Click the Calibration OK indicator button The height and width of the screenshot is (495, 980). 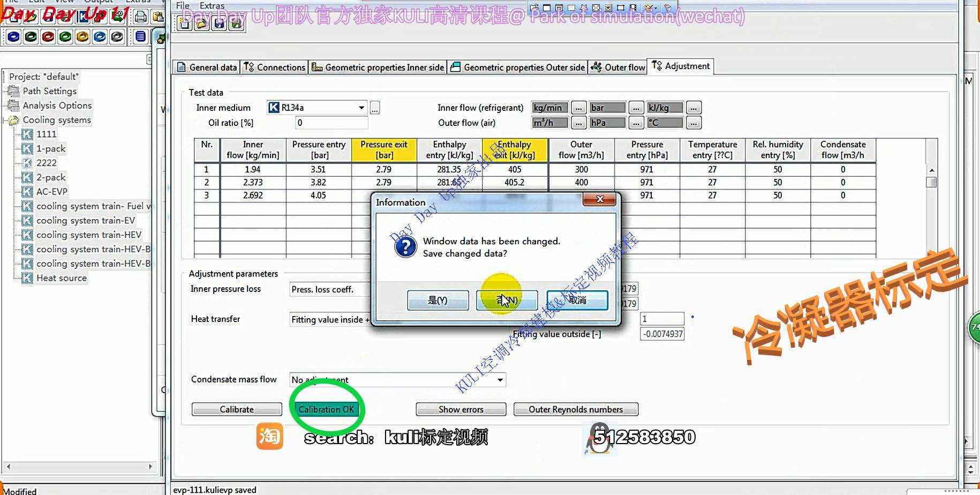(x=326, y=409)
